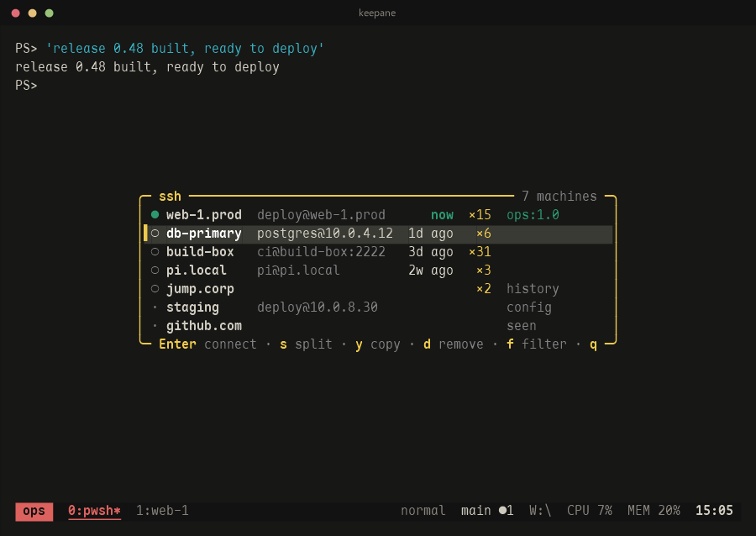Select the web-1.prod machine row
Viewport: 756px width, 536px height.
pyautogui.click(x=378, y=215)
